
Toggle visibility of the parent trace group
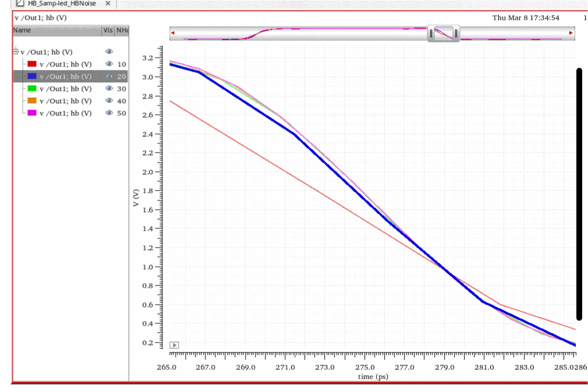[x=108, y=52]
